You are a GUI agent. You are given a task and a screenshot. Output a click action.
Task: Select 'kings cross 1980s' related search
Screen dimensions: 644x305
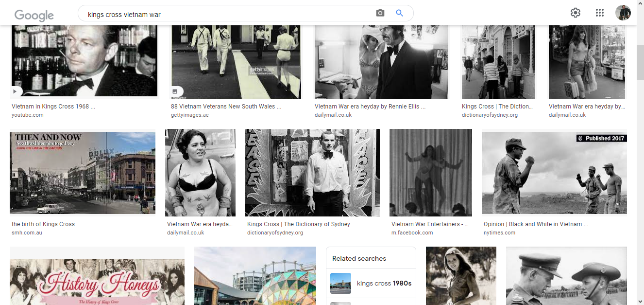tap(384, 283)
